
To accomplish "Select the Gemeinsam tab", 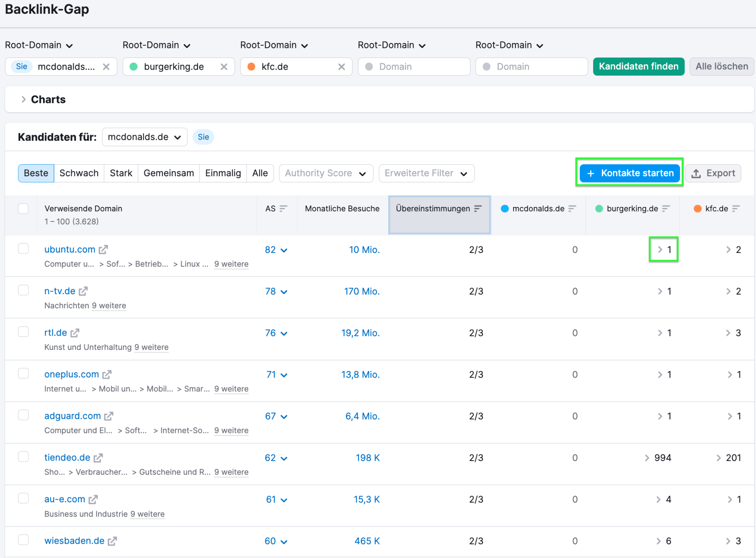I will click(169, 173).
